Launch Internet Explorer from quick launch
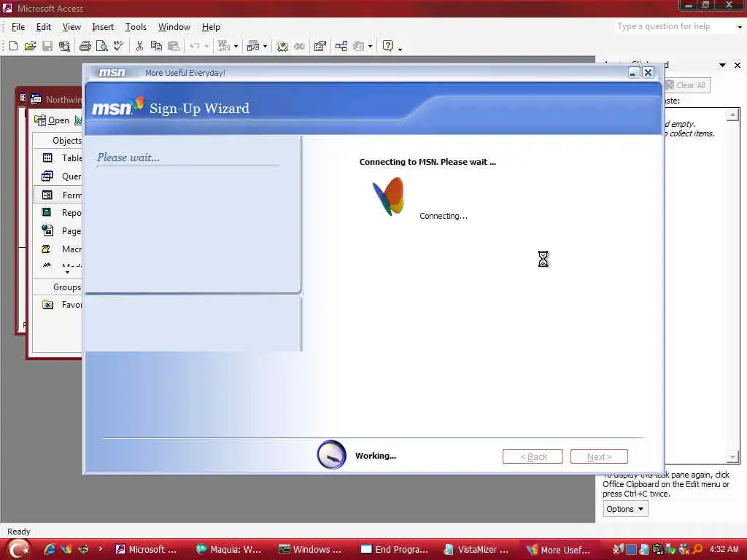Image resolution: width=747 pixels, height=560 pixels. click(x=49, y=549)
